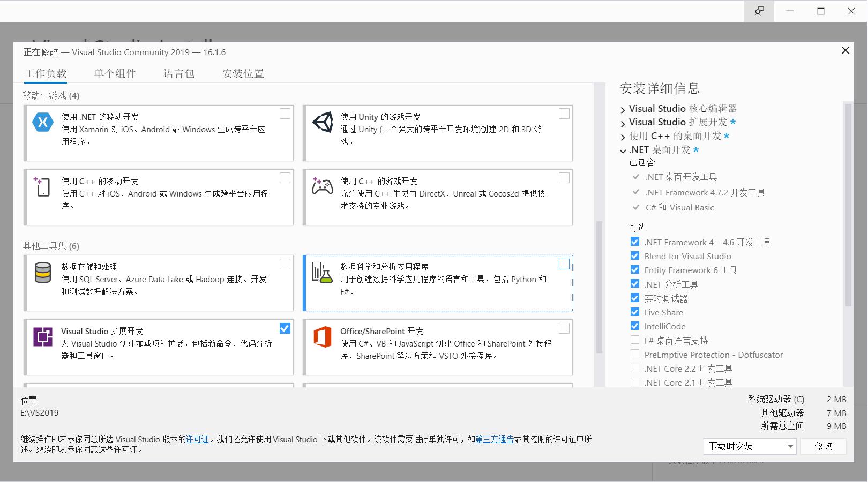Image resolution: width=868 pixels, height=482 pixels.
Task: Select the 数据科学和分析应用程序 workload card
Action: tap(438, 283)
